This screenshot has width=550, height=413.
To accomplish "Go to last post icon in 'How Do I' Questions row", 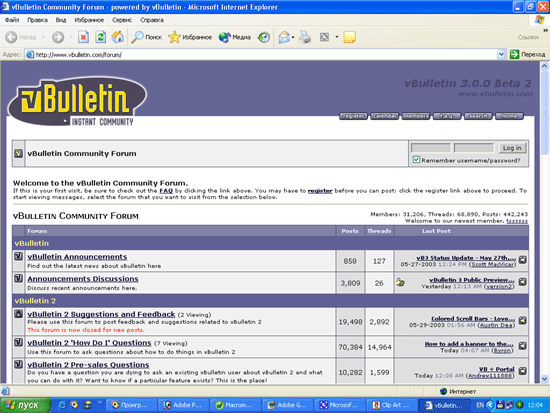I will pyautogui.click(x=523, y=346).
